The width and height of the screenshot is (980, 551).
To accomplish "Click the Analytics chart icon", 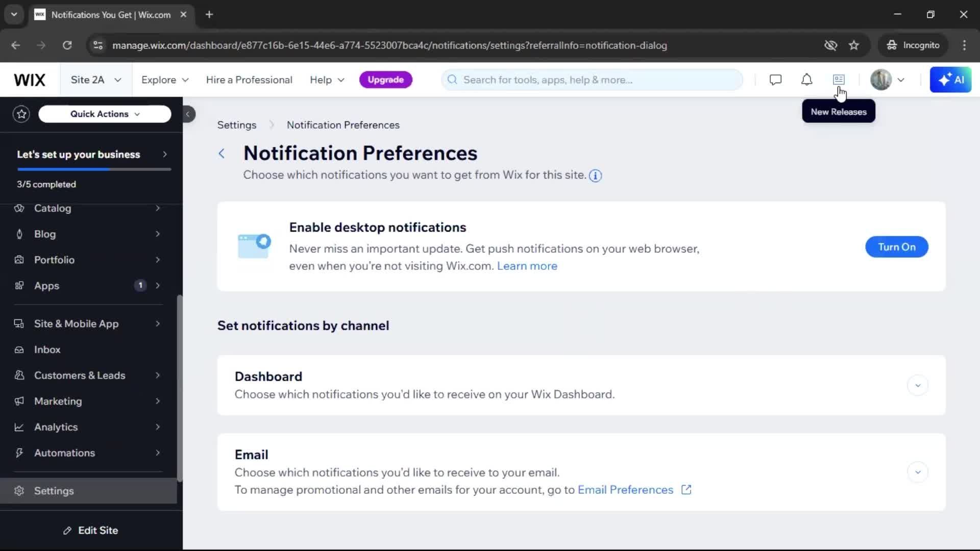I will pos(19,427).
